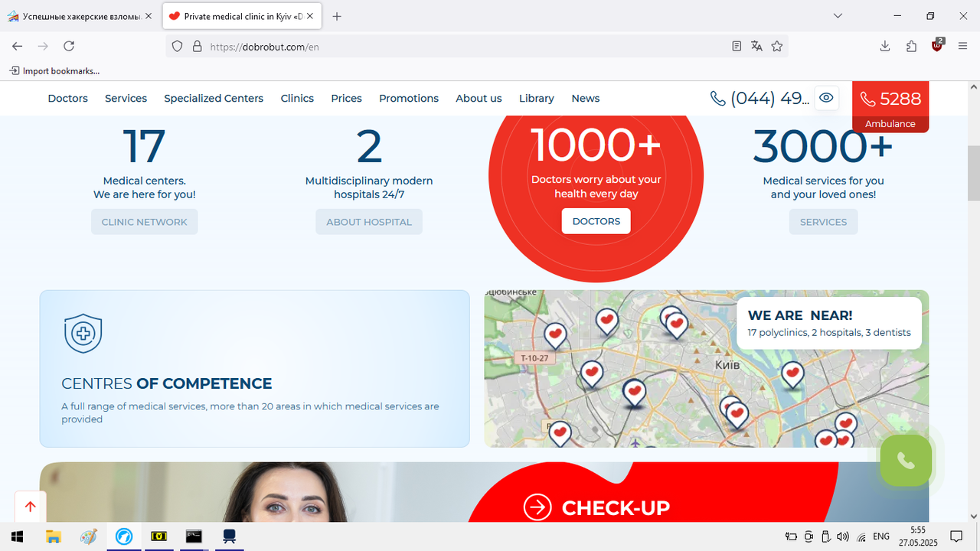The image size is (980, 551).
Task: Call the (044) 49... phone number
Action: click(759, 99)
